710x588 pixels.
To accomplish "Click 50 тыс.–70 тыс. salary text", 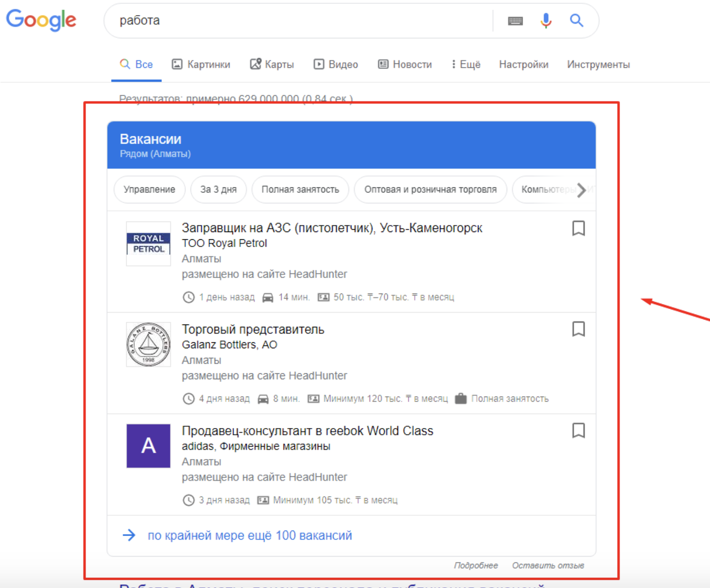I will 394,297.
